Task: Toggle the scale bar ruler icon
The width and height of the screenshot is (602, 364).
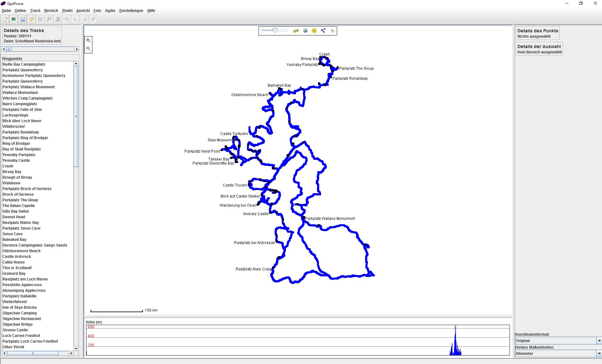Action: coord(296,31)
